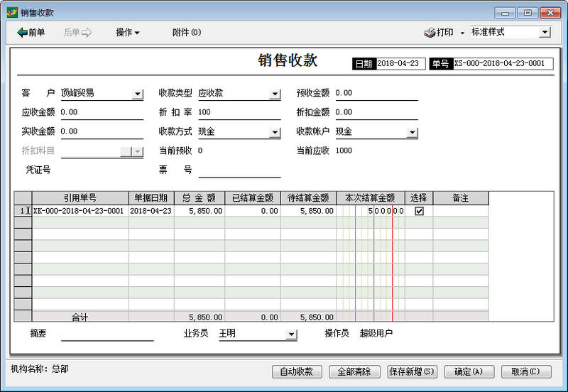Click the 本次结算金额 column header
The image size is (568, 392).
[x=370, y=198]
